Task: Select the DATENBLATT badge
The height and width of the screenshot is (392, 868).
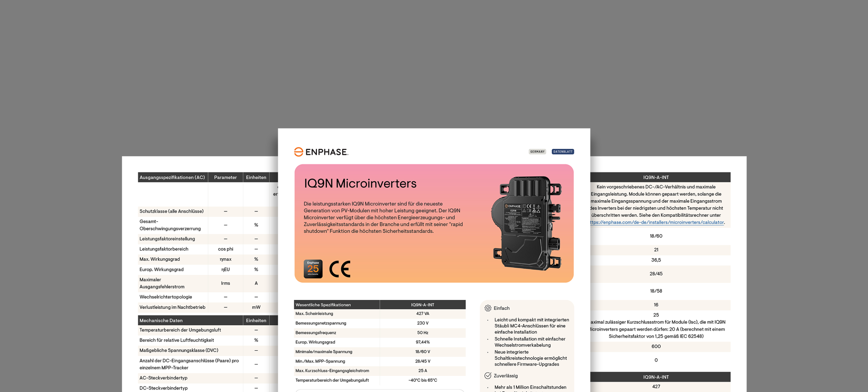Action: 563,151
